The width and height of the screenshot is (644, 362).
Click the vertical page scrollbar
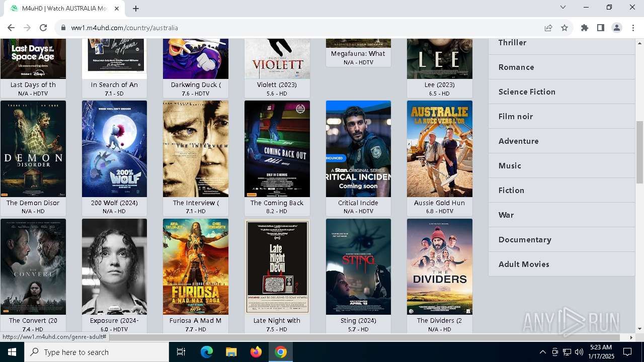coord(640,152)
